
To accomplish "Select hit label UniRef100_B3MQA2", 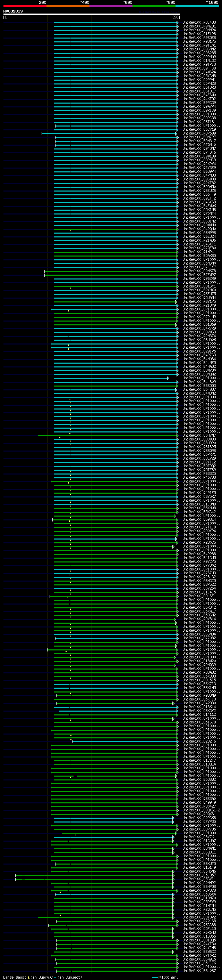I will (x=199, y=374).
